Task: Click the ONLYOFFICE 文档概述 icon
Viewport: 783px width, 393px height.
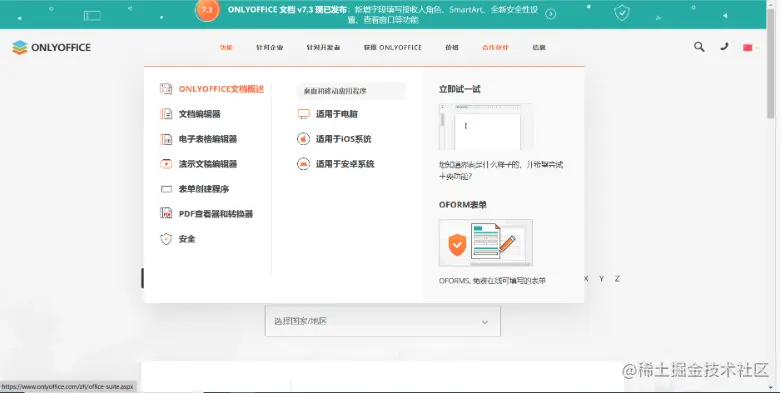Action: click(x=166, y=89)
